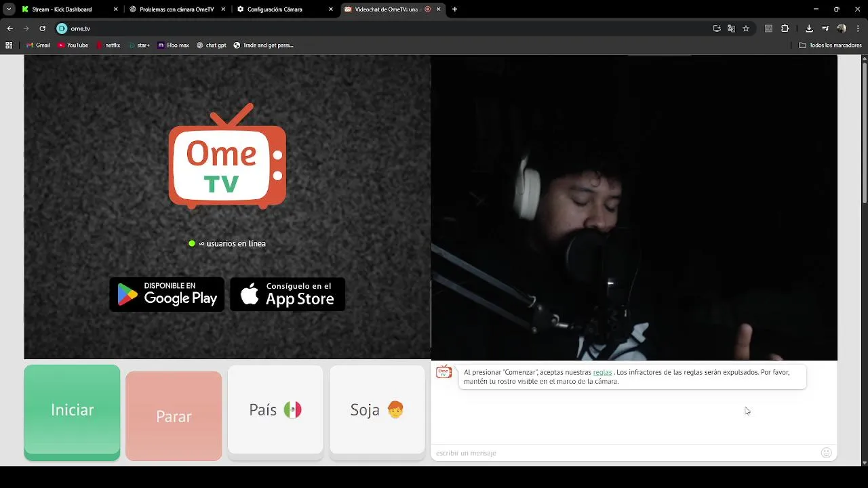868x488 pixels.
Task: Click the scrollbar up arrow
Action: (x=865, y=58)
